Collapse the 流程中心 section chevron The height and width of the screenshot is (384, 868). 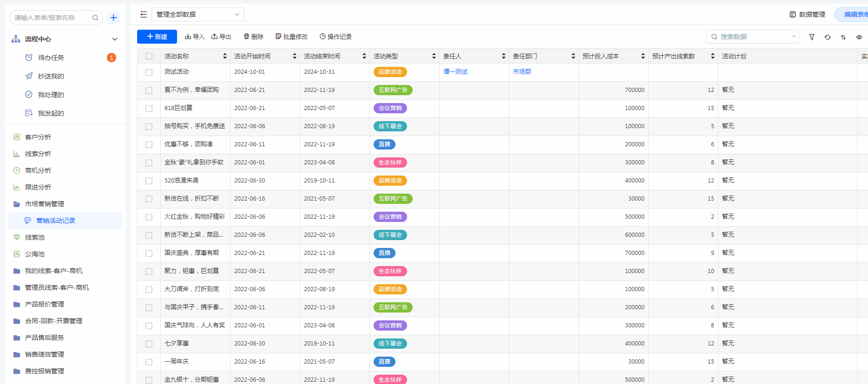115,39
